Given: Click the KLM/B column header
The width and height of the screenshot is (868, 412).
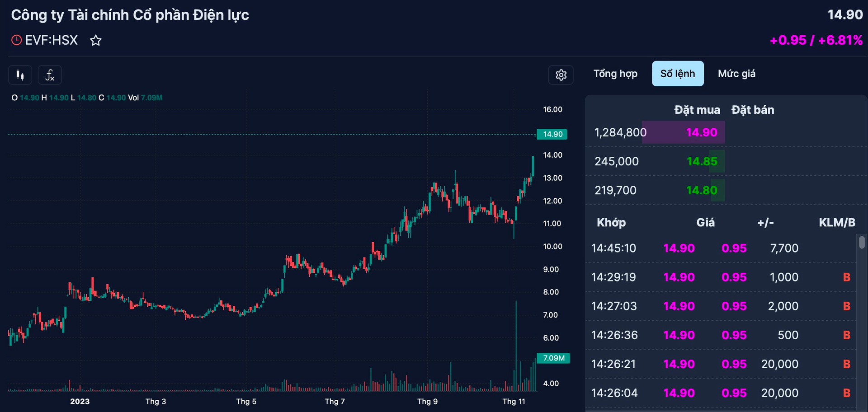Looking at the screenshot, I should pyautogui.click(x=836, y=222).
